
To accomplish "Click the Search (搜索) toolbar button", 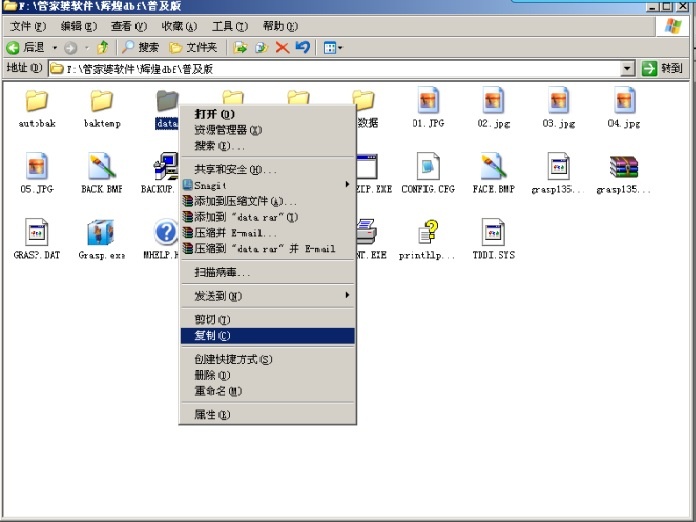I will [x=141, y=47].
